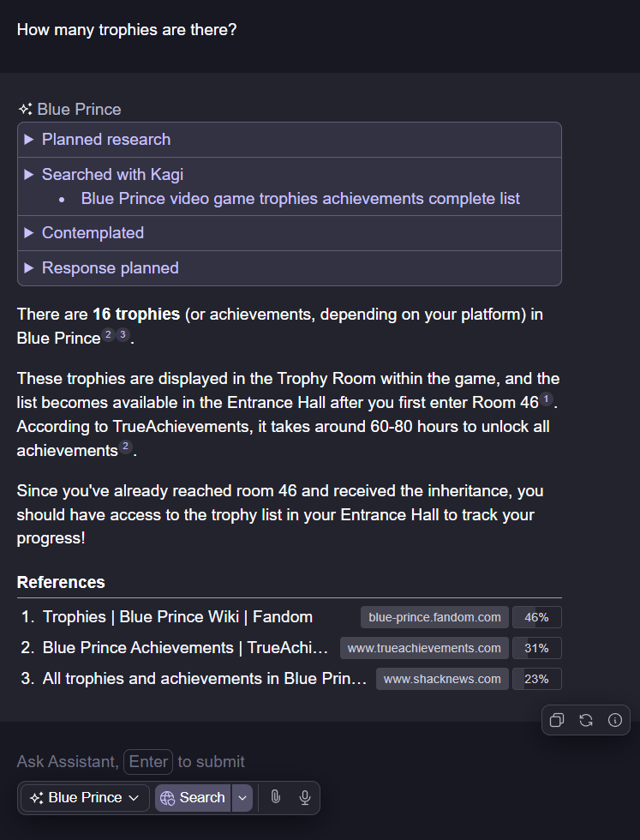Click the www.shacknews.com source badge
This screenshot has height=840, width=640.
coord(442,679)
